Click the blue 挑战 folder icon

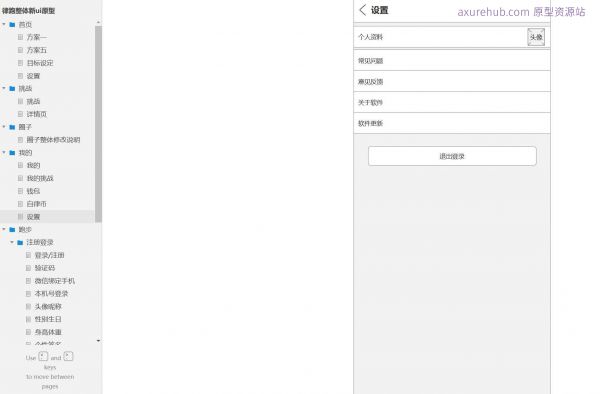point(12,88)
